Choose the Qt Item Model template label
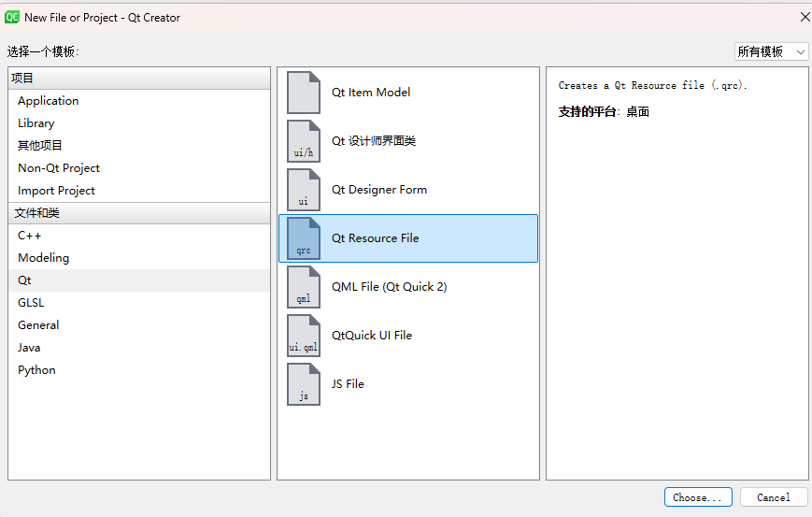The image size is (812, 517). pos(371,93)
